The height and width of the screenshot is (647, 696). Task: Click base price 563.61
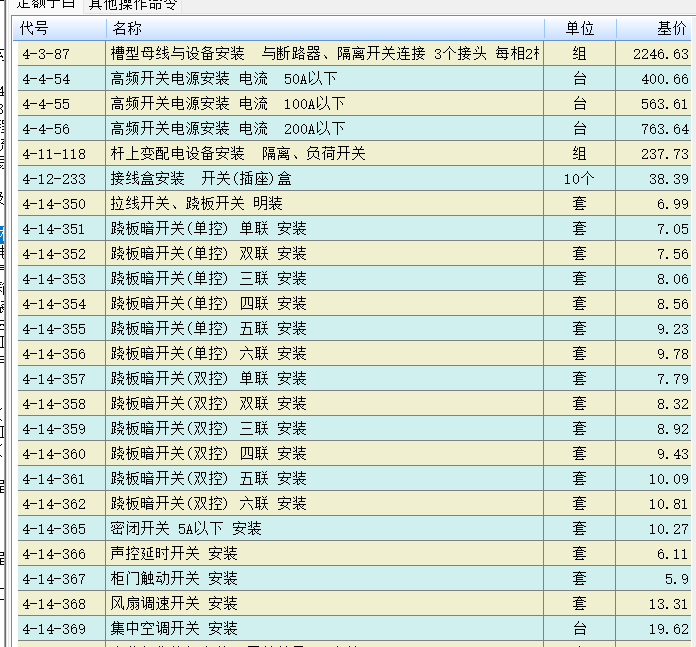pos(664,104)
